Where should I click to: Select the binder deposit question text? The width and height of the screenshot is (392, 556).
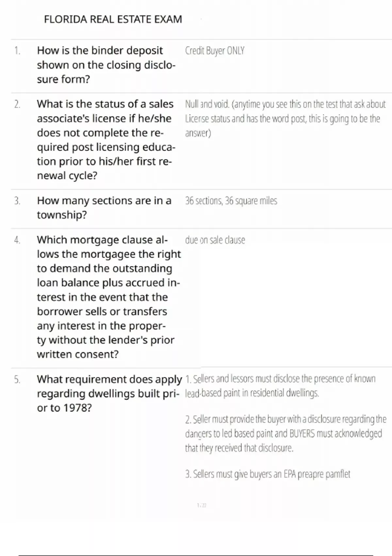pos(106,65)
